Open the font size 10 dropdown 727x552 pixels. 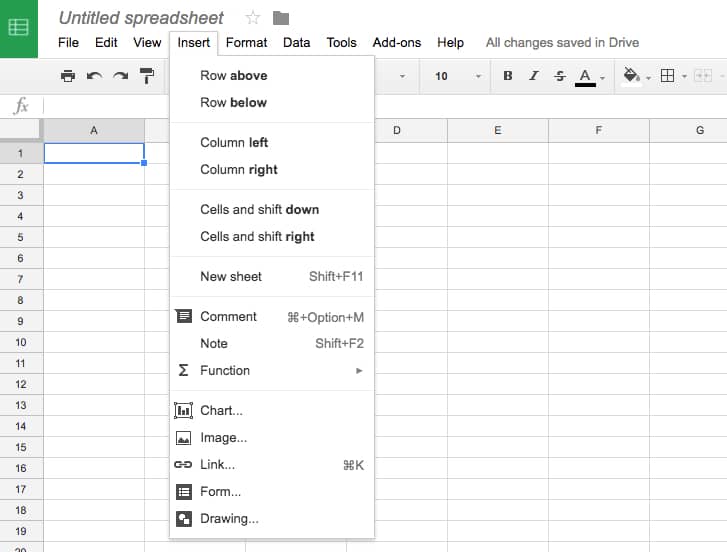(x=458, y=76)
